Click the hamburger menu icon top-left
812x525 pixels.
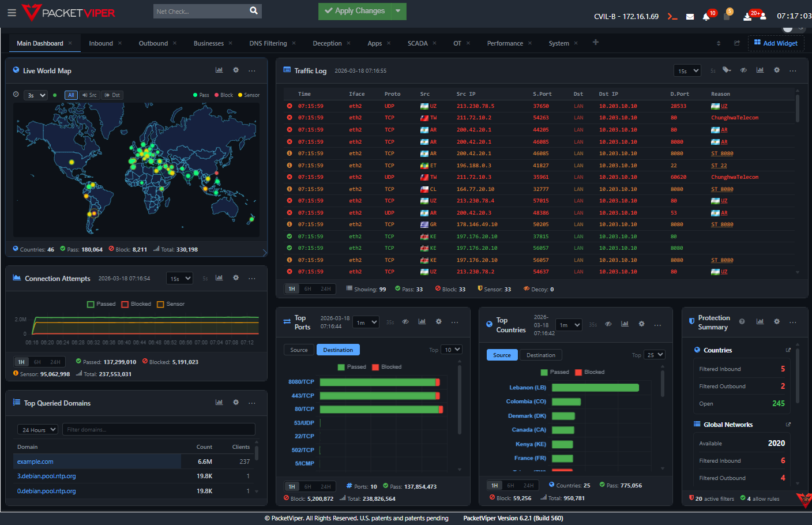(x=12, y=13)
